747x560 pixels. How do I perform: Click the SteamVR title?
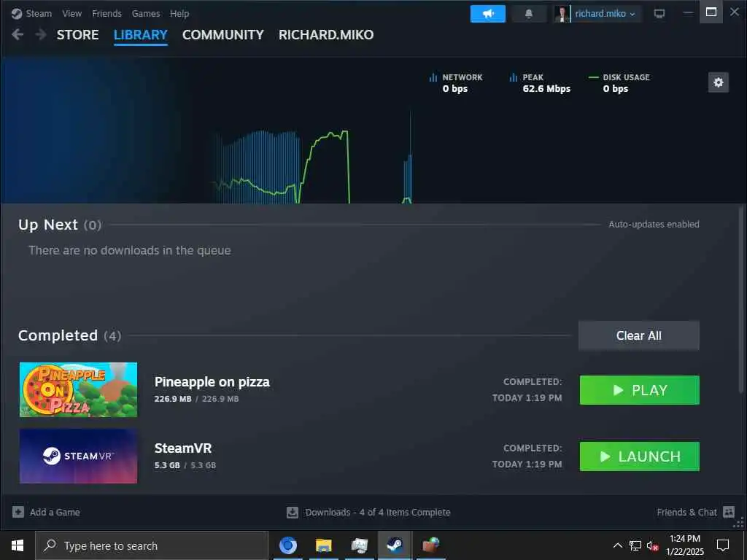click(x=183, y=448)
